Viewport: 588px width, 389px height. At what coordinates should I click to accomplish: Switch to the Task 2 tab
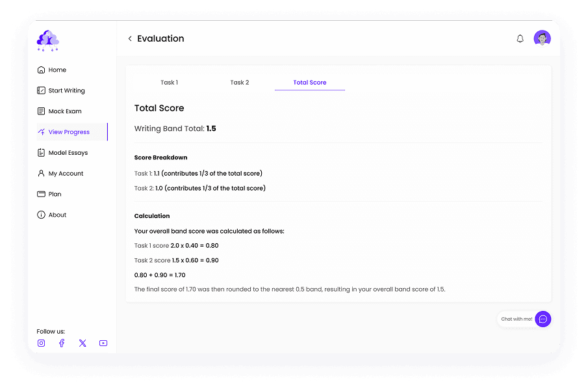[x=239, y=83]
